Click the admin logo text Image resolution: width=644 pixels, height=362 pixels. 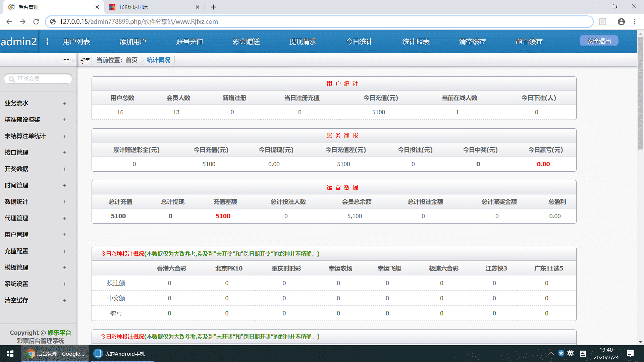(x=19, y=42)
